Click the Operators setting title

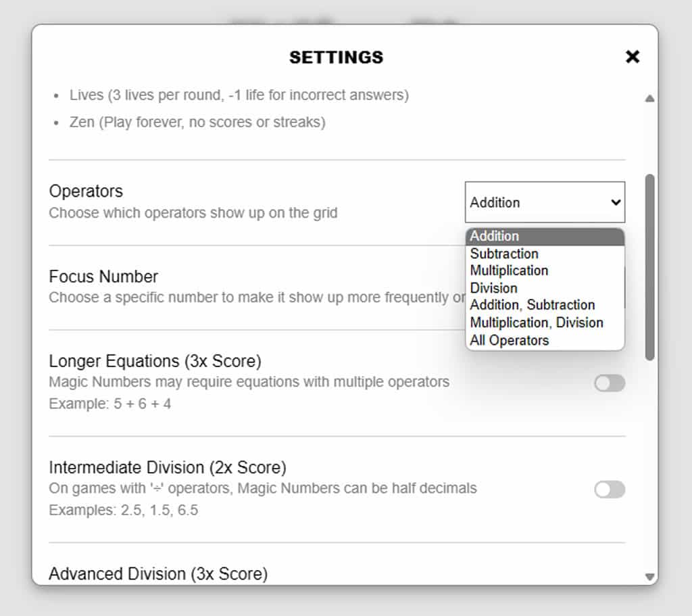click(86, 191)
